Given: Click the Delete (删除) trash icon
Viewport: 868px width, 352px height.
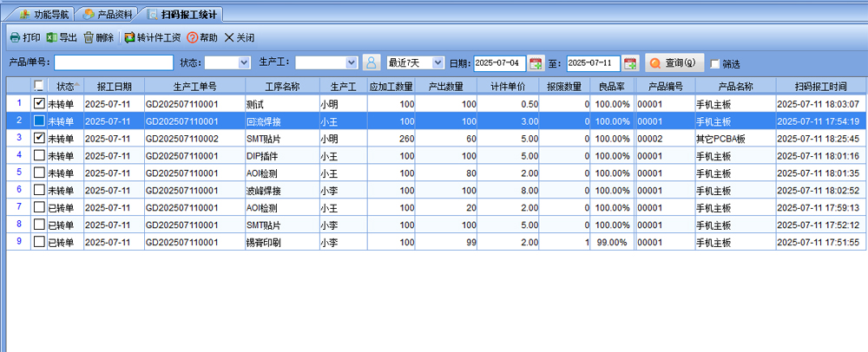Looking at the screenshot, I should tap(89, 38).
